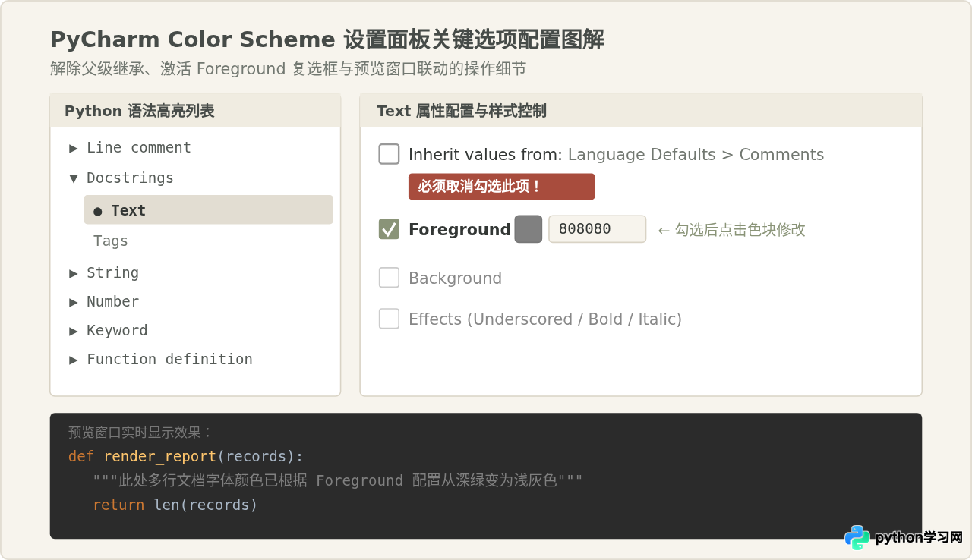Expand the Line comment arrow
The image size is (972, 560).
(74, 148)
